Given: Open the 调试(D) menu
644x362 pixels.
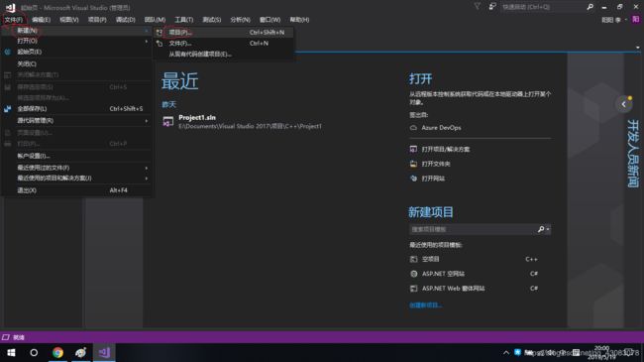Looking at the screenshot, I should coord(125,20).
